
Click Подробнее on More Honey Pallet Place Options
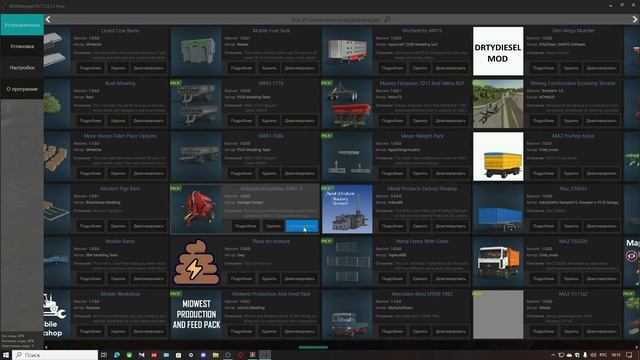click(90, 173)
